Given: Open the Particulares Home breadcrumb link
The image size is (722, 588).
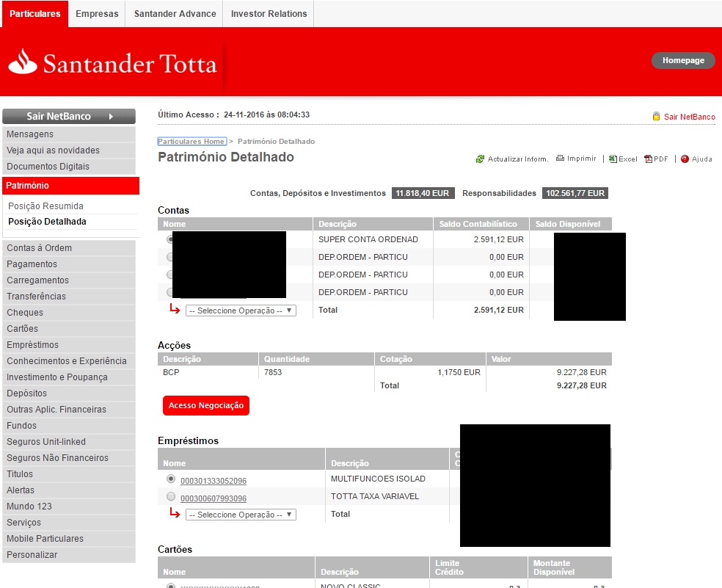Looking at the screenshot, I should click(x=192, y=141).
